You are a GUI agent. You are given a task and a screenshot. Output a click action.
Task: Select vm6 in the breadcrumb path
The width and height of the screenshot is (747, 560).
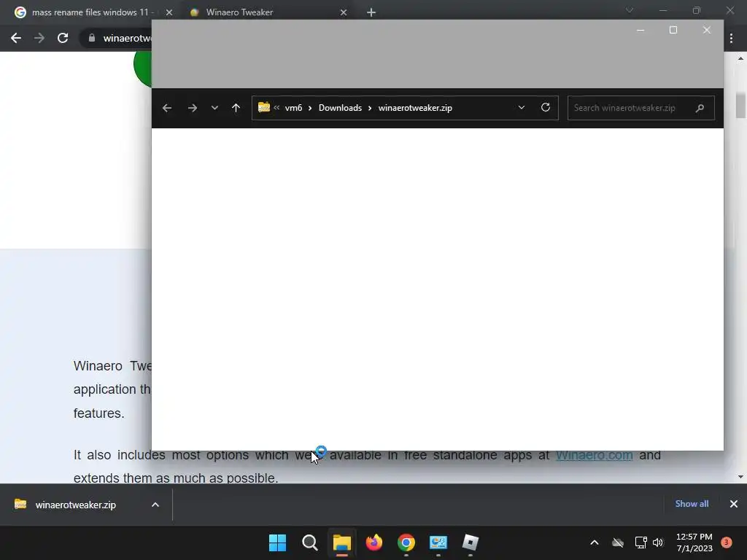pos(293,108)
